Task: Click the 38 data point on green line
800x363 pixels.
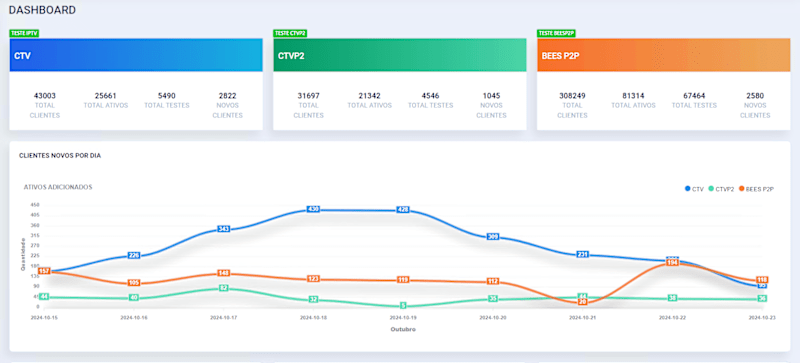Action: point(672,298)
